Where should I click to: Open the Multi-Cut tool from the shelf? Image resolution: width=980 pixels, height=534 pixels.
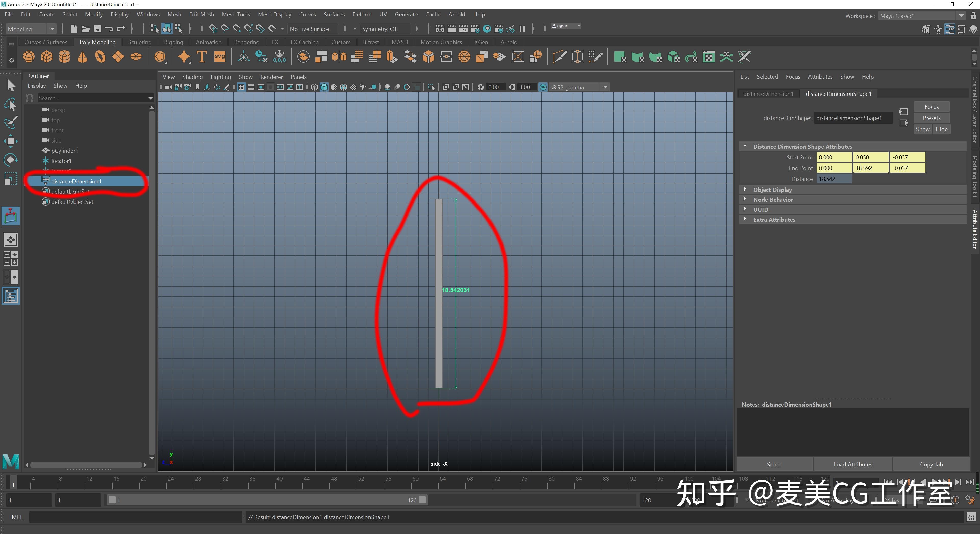[x=559, y=56]
